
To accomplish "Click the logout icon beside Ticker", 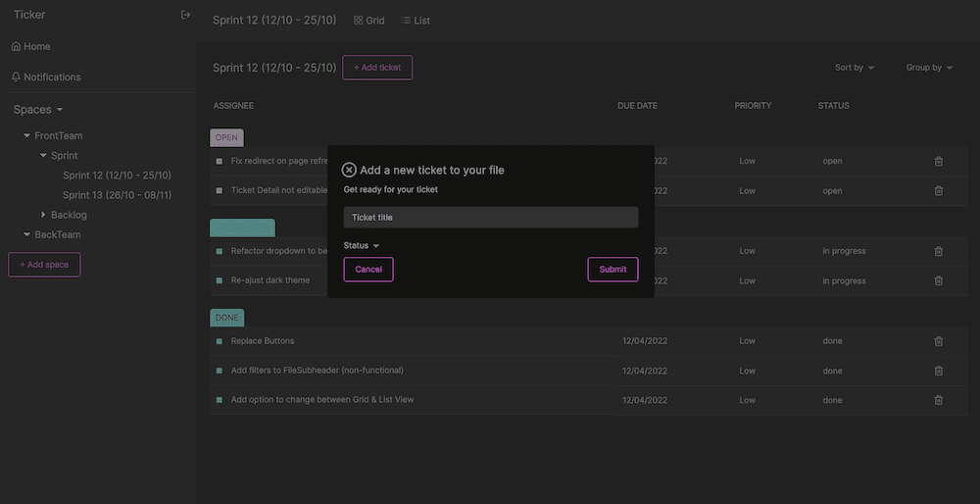I will [x=186, y=15].
